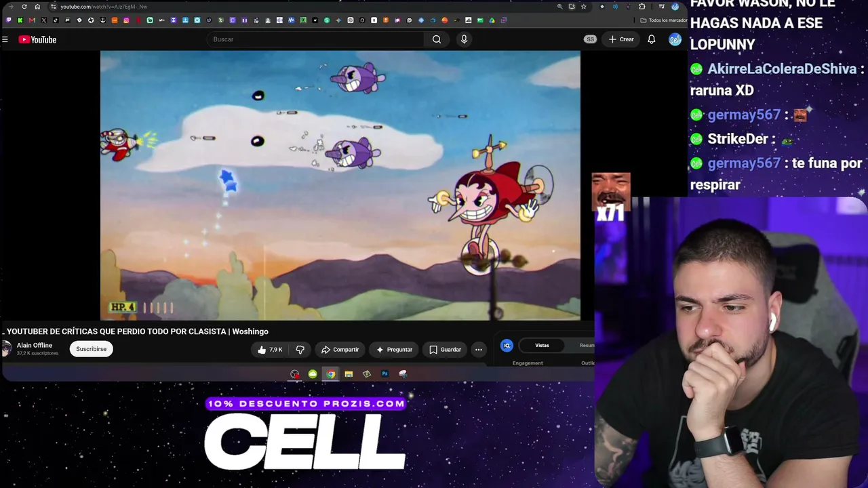Like the video with 7,9 K likes
Viewport: 868px width, 488px height.
click(x=270, y=350)
